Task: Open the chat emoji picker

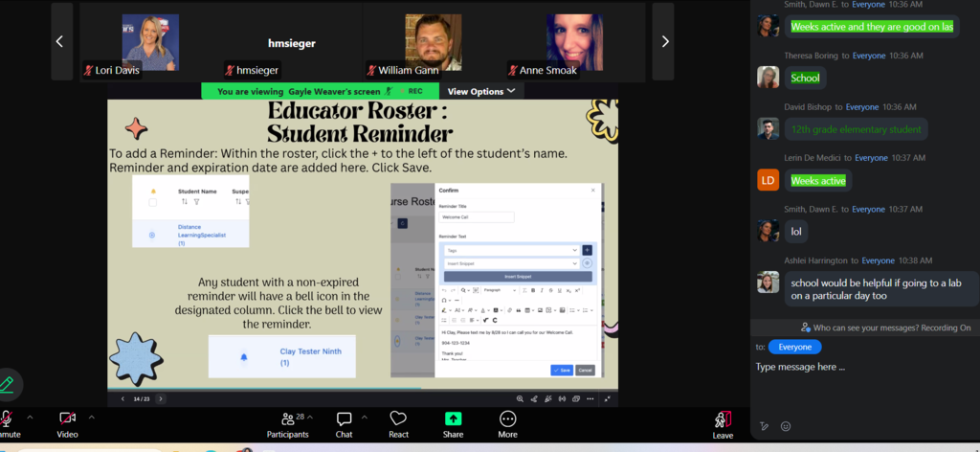Action: [x=786, y=426]
